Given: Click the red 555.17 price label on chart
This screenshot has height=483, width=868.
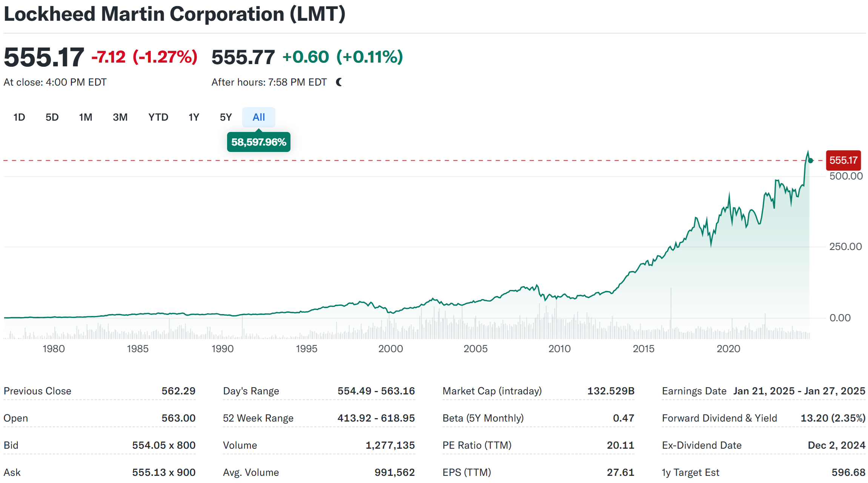Looking at the screenshot, I should [843, 160].
